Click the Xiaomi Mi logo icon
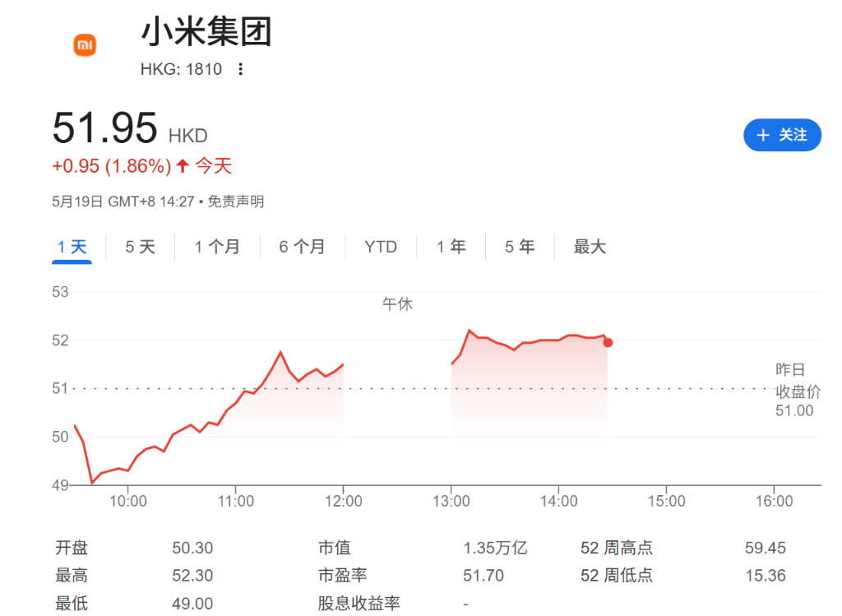Viewport: 842px width, 616px height. coord(85,45)
